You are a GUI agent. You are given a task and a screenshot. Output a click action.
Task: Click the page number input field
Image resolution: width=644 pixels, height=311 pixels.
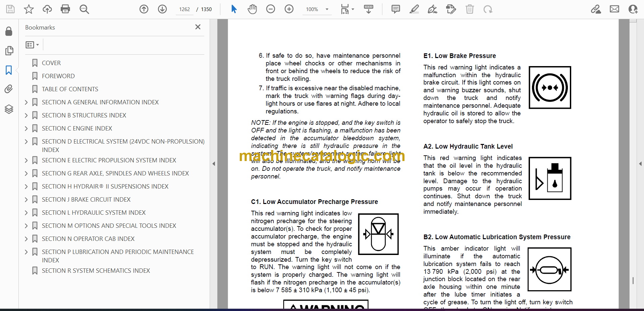point(184,9)
